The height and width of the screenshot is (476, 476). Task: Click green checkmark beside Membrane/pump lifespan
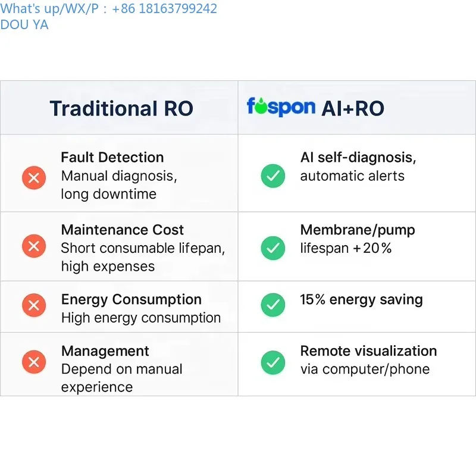[273, 248]
